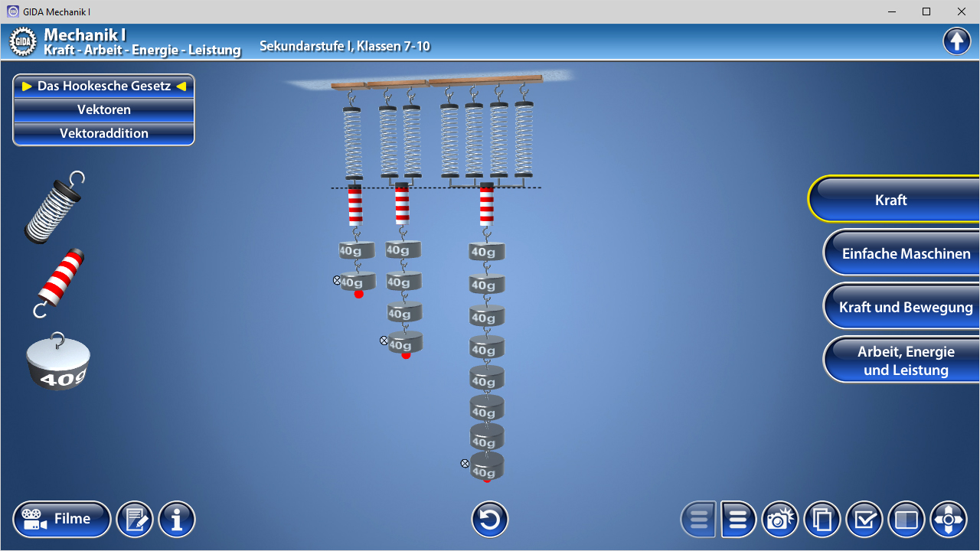Expand the left list-style menu icon
The image size is (980, 551).
(x=697, y=519)
